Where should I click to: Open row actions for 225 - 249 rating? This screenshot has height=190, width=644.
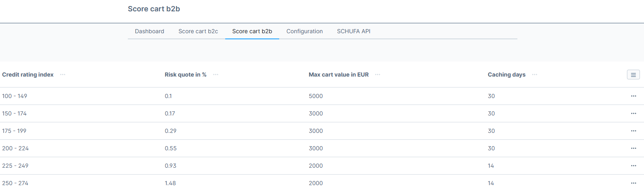[x=633, y=166]
